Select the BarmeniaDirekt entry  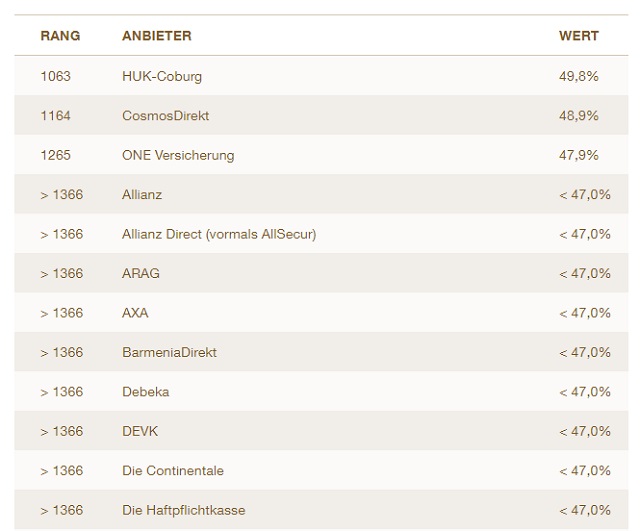[169, 352]
